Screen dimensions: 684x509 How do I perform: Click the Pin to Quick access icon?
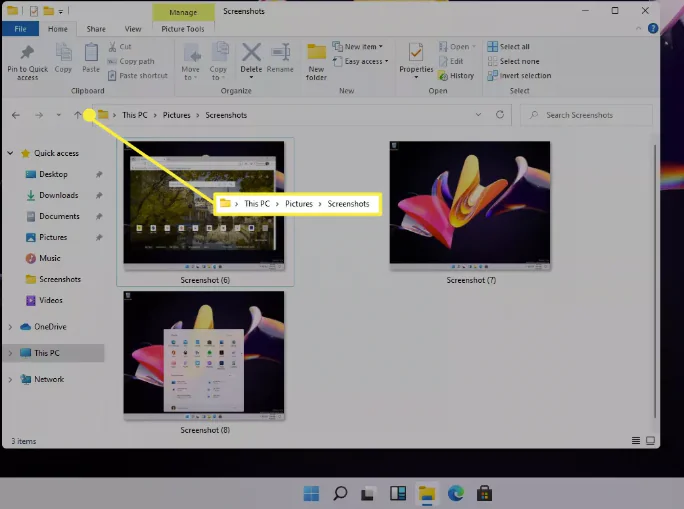pyautogui.click(x=27, y=55)
